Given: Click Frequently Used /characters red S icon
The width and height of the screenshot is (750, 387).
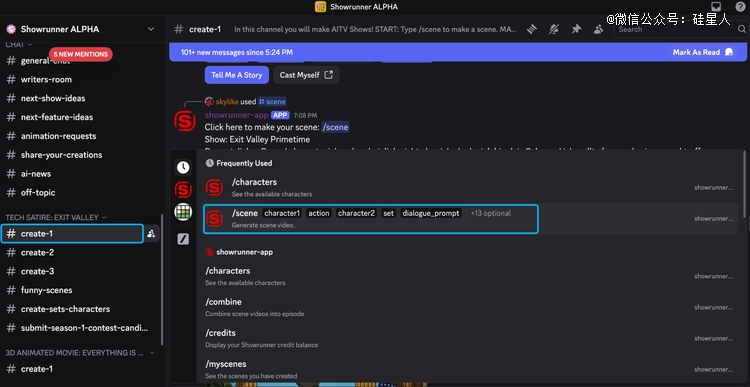Looking at the screenshot, I should [x=214, y=188].
